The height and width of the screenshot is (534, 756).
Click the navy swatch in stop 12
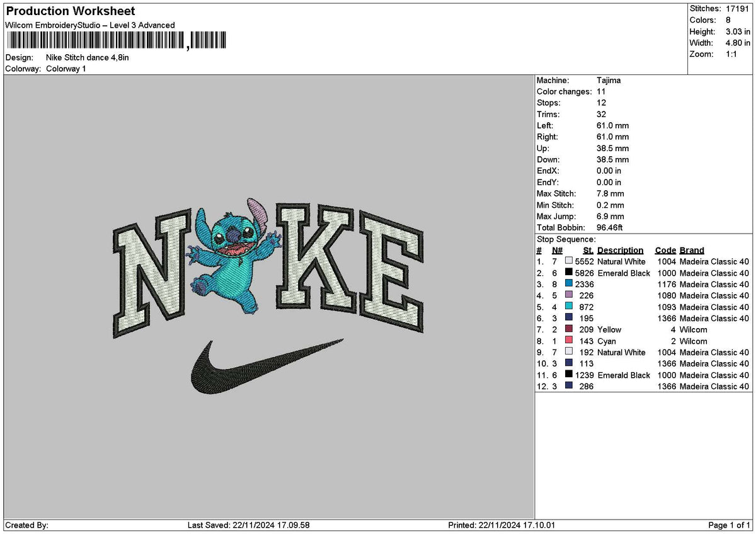(x=569, y=386)
